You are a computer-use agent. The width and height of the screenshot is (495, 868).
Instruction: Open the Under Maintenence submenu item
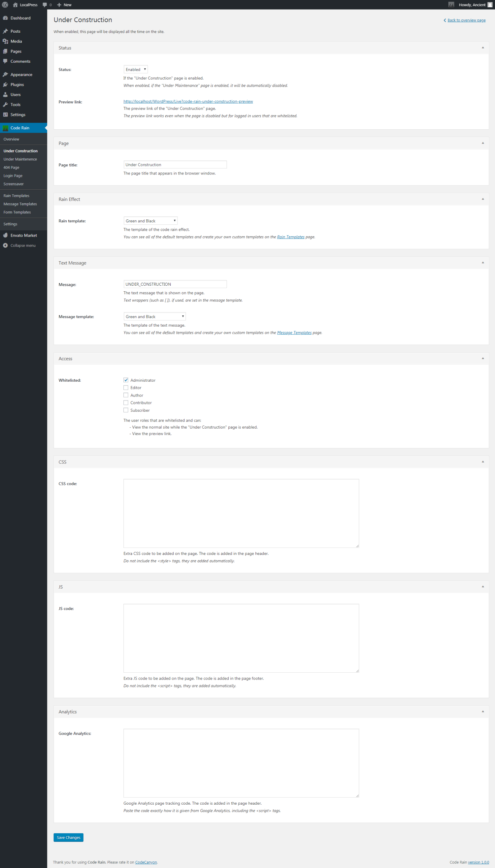[x=20, y=159]
